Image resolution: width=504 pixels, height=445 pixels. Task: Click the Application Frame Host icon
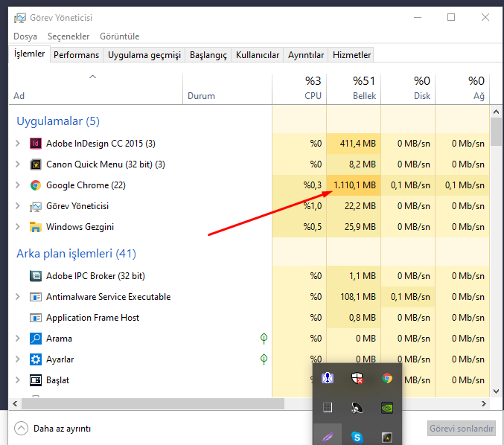(x=36, y=318)
